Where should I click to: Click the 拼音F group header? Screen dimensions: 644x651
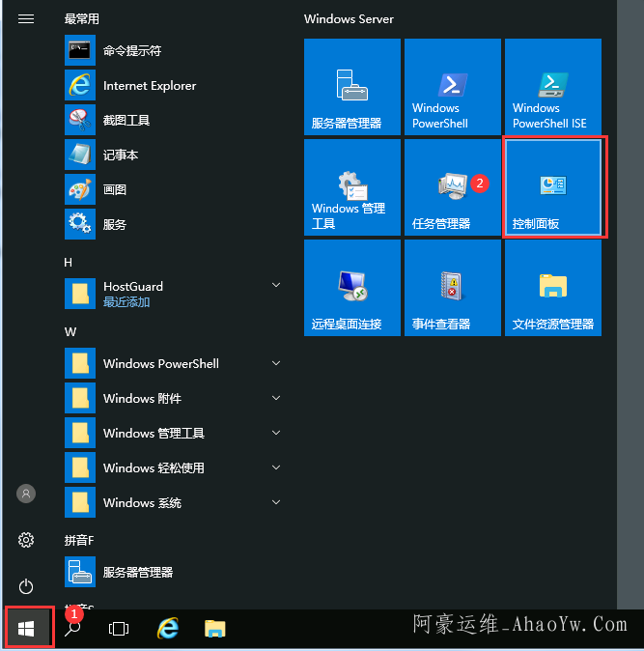[79, 540]
